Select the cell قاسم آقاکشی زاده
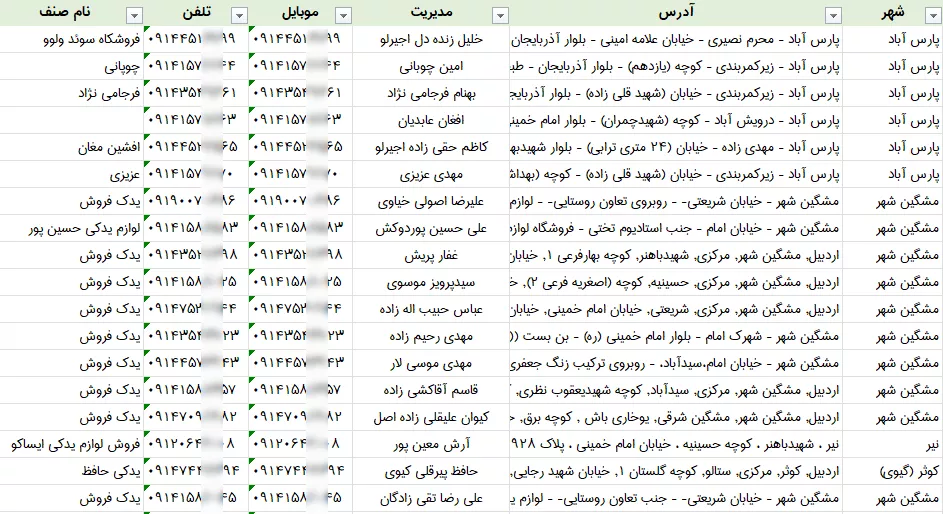 [431, 391]
